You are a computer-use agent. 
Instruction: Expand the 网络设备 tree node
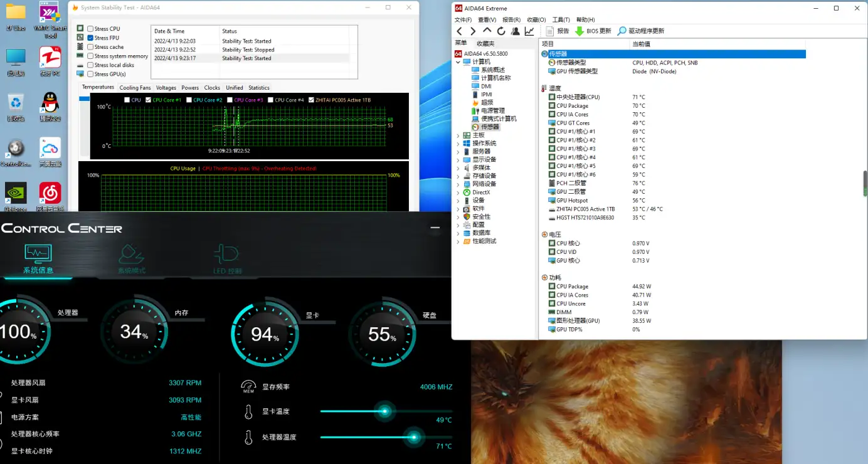[x=458, y=184]
